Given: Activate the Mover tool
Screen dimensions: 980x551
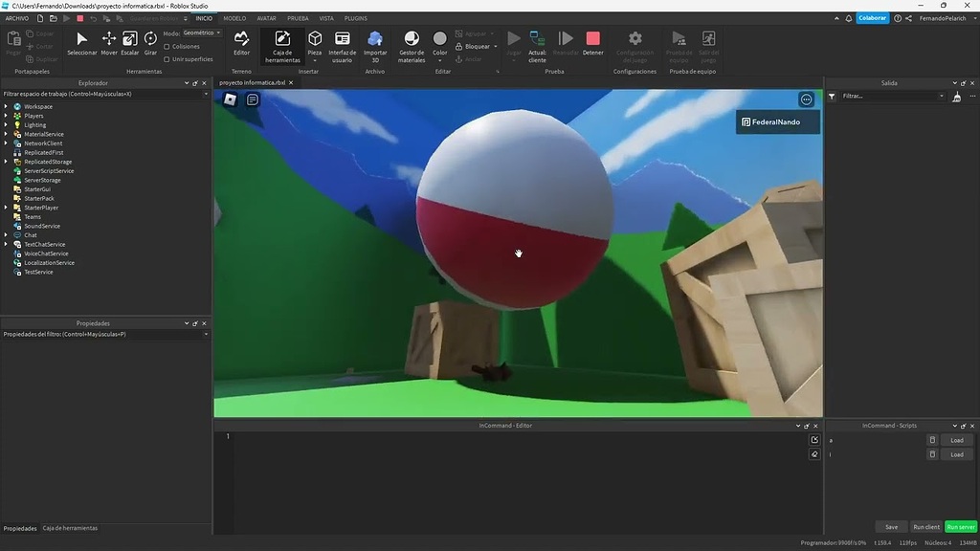Looking at the screenshot, I should (x=109, y=44).
